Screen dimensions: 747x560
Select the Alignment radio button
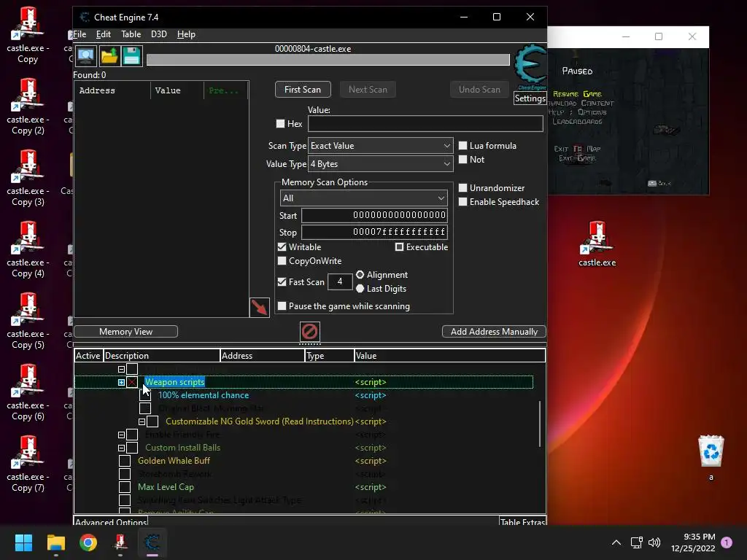click(360, 275)
